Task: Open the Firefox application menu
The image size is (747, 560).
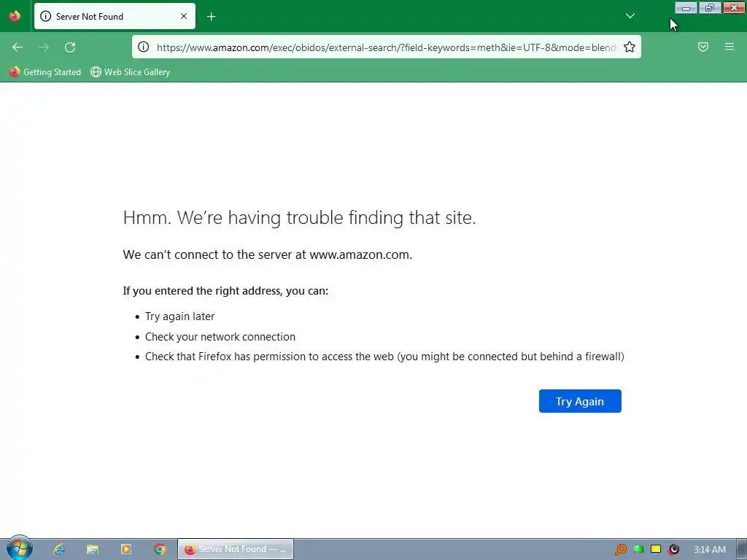Action: point(729,47)
